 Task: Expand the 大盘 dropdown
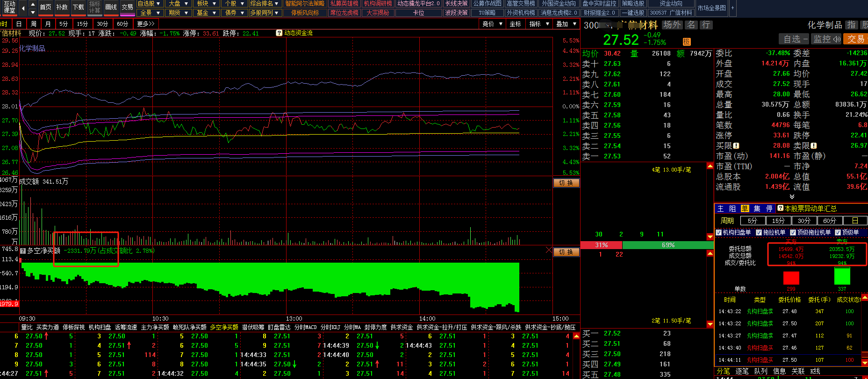[178, 4]
